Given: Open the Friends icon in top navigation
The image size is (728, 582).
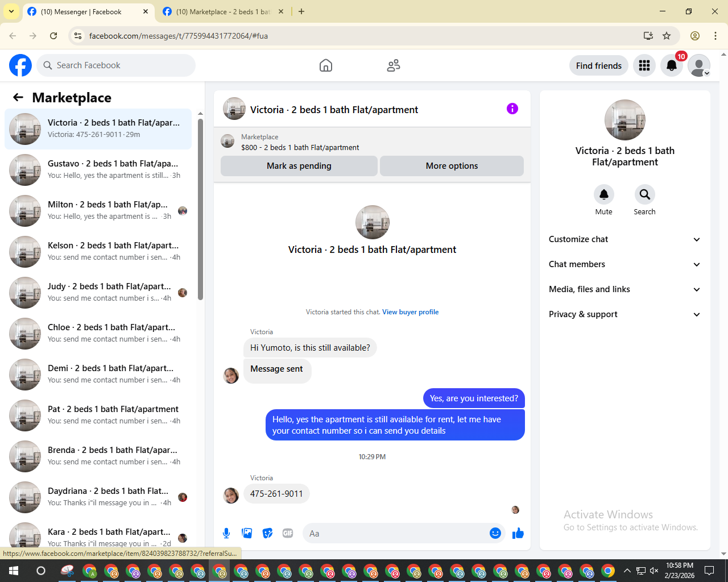Looking at the screenshot, I should point(394,65).
